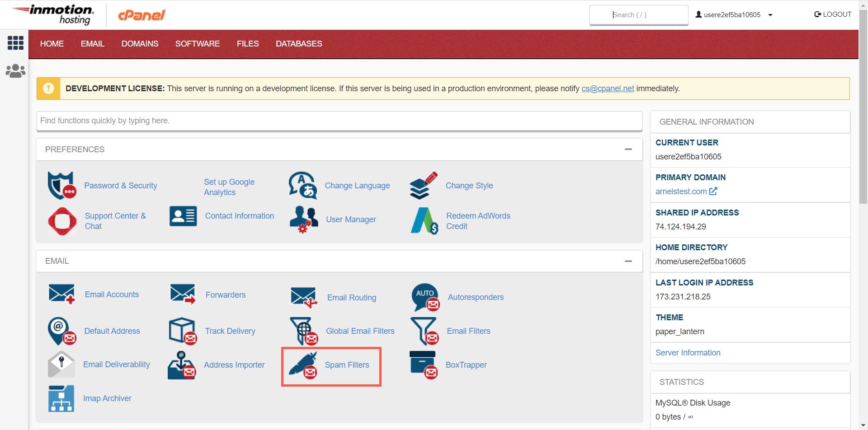
Task: Click the Email Accounts envelope icon
Action: pyautogui.click(x=61, y=294)
